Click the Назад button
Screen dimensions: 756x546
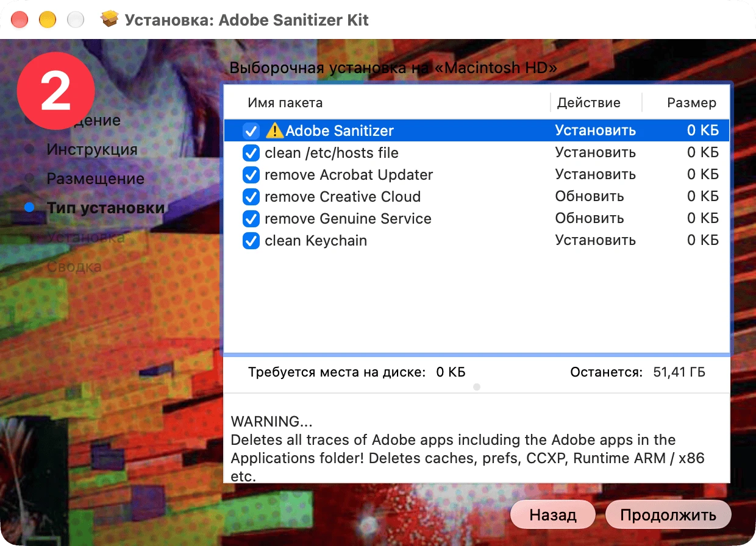(x=553, y=515)
